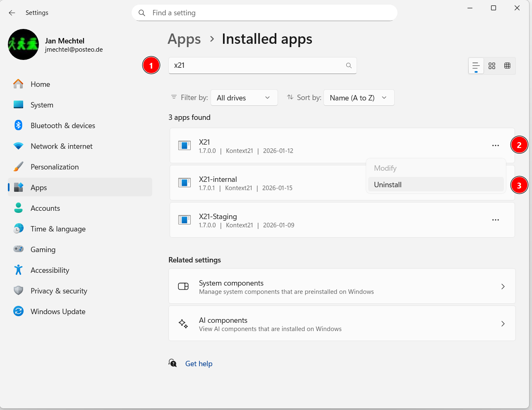532x410 pixels.
Task: Click the search icon in apps filter box
Action: (349, 65)
